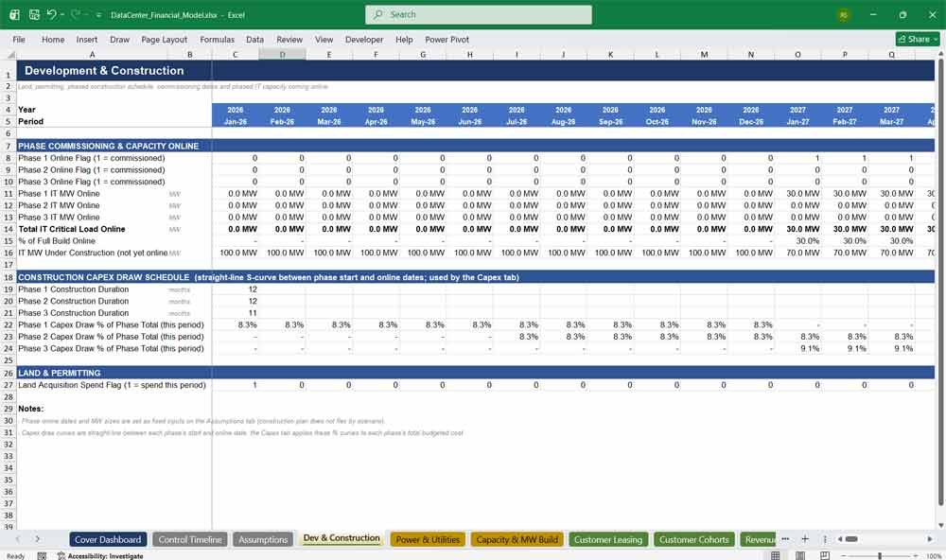The image size is (946, 560).
Task: Select 'Land Acquisition Spend Flag' label cell
Action: click(x=113, y=385)
